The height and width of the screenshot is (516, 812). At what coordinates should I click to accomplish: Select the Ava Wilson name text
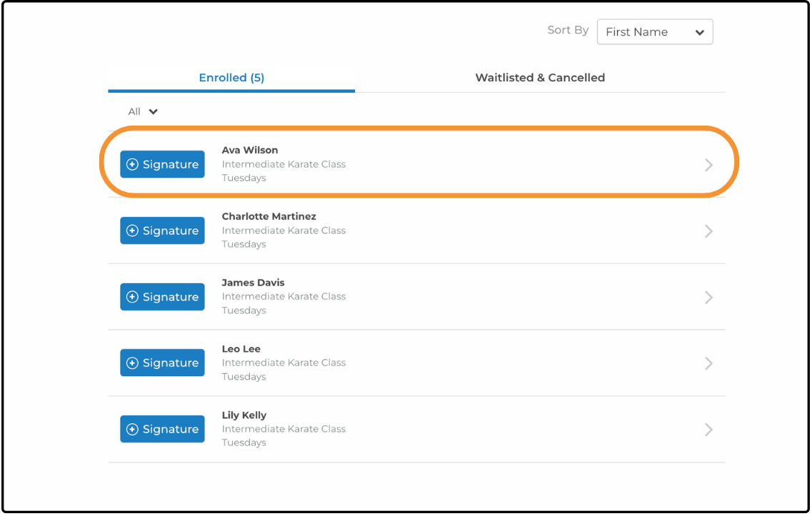(x=250, y=150)
